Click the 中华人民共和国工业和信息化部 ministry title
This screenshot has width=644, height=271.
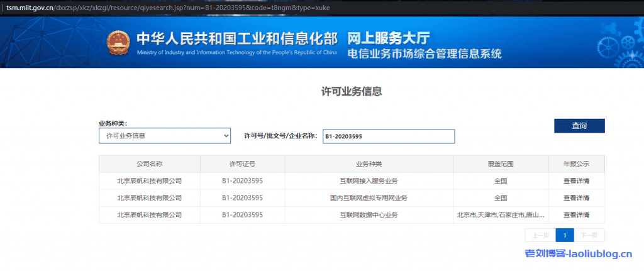coord(236,38)
